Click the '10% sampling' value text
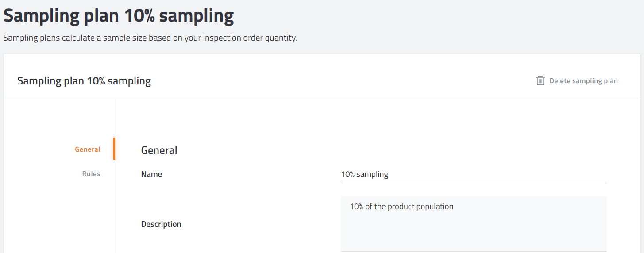644x253 pixels. [x=364, y=174]
